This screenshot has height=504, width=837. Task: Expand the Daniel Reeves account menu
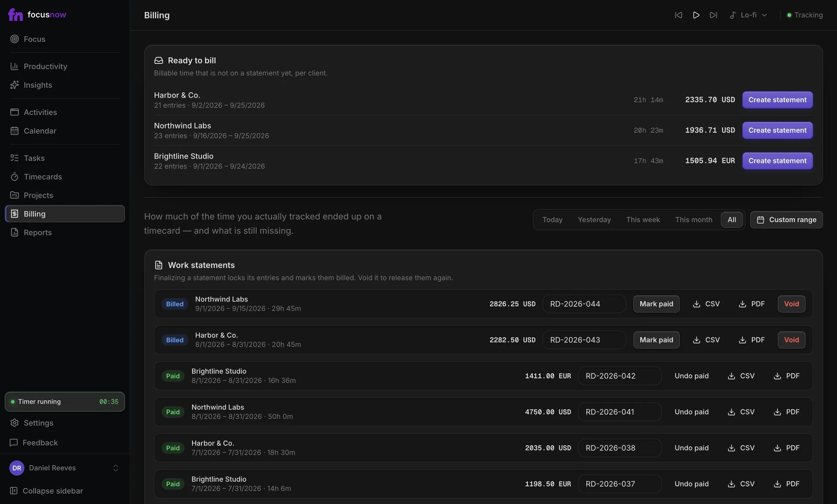pos(65,468)
